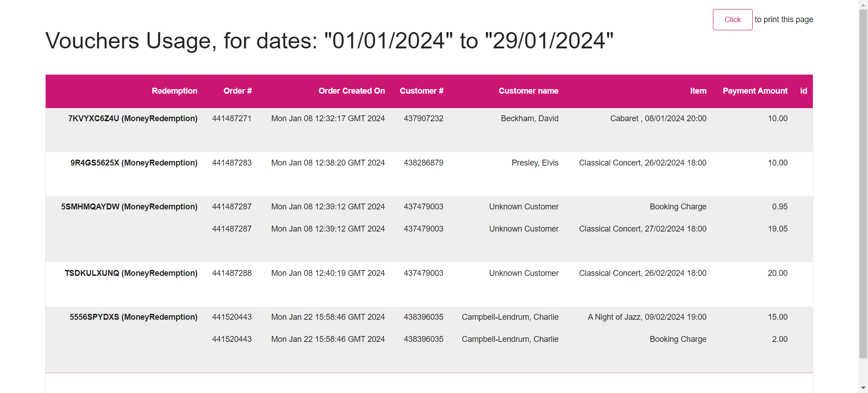Screen dimensions: 868x393
Task: Click Presley, Elvis customer cell
Action: click(x=535, y=163)
